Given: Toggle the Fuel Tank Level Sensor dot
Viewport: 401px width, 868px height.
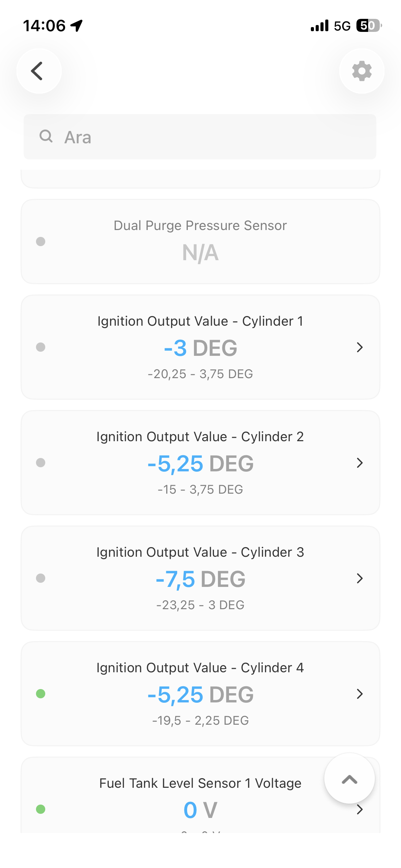Looking at the screenshot, I should 41,809.
